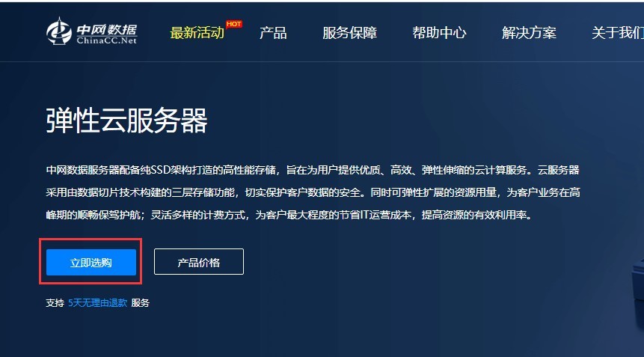Open 帮助中心 from the top nav

point(439,33)
